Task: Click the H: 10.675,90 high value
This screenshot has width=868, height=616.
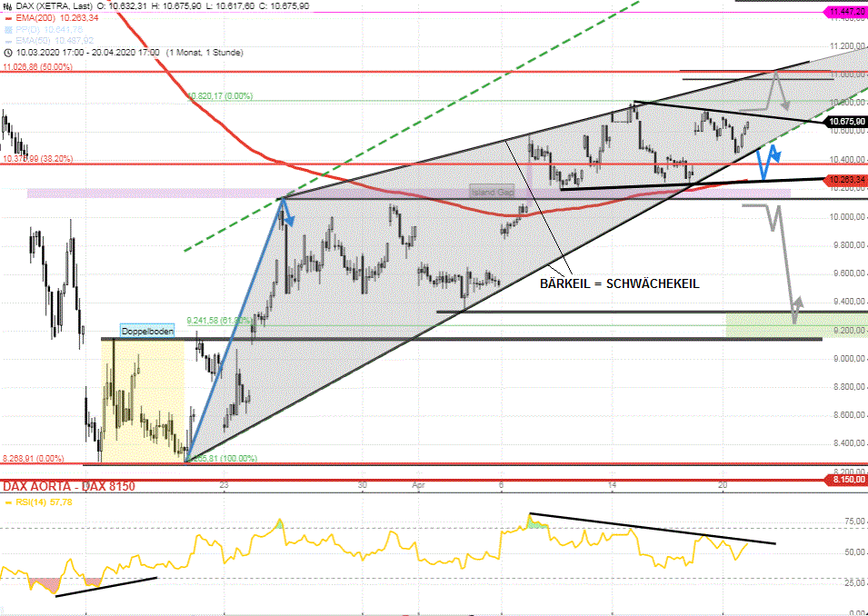Action: coord(176,6)
